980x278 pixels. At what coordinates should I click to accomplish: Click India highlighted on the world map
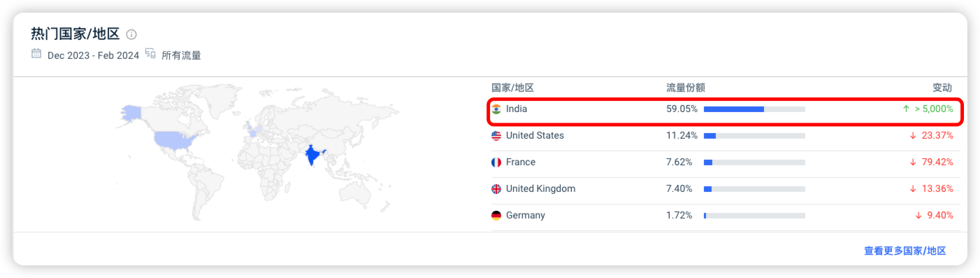311,155
